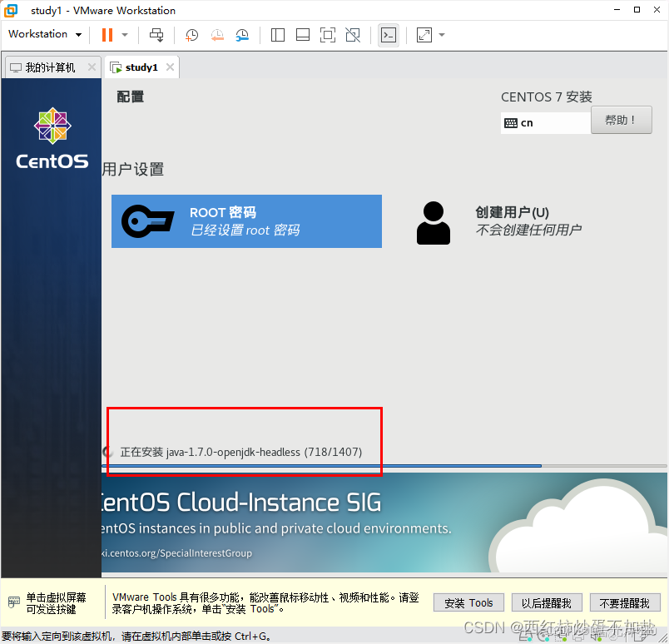This screenshot has height=644, width=669.
Task: Click the CentOS Cloud-Instance SIG banner
Action: coord(384,523)
